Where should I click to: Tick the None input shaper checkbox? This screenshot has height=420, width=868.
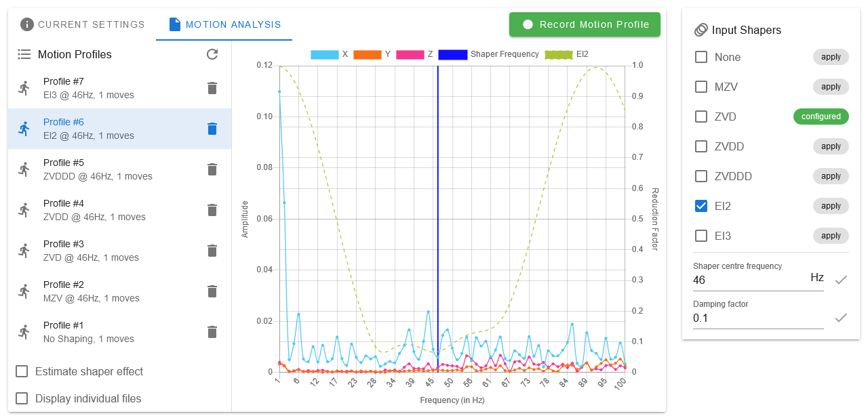pyautogui.click(x=701, y=57)
